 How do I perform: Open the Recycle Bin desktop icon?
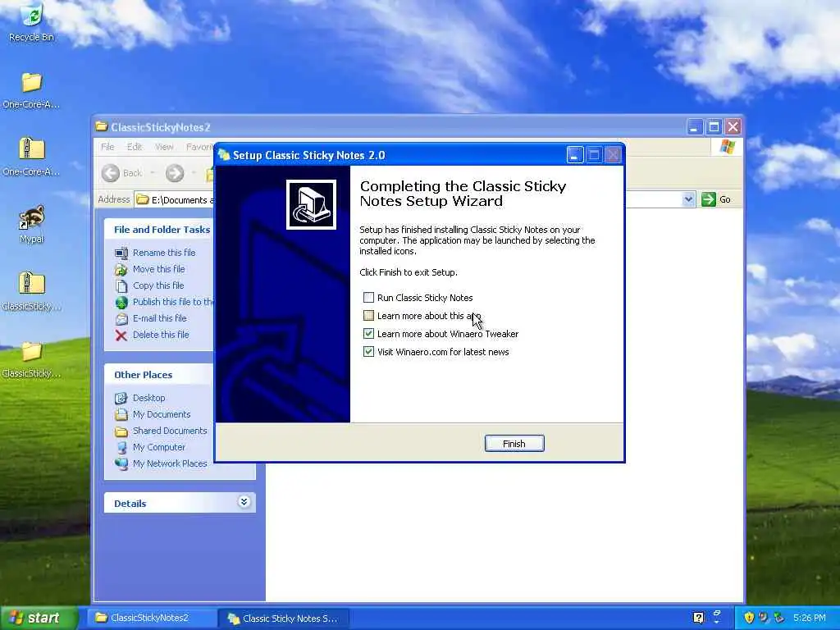coord(32,16)
